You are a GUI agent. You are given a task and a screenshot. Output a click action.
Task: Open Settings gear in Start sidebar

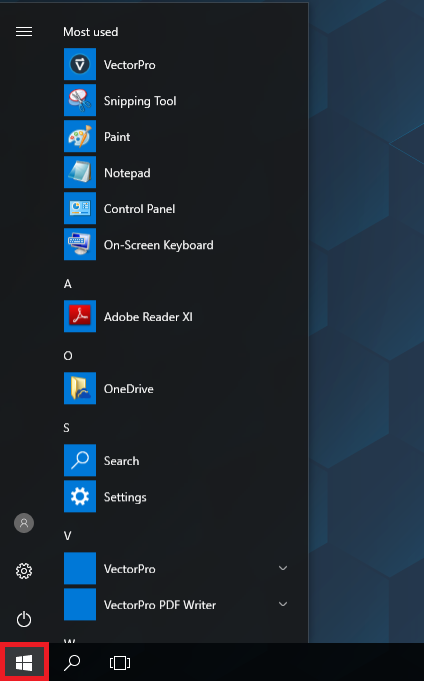click(x=24, y=571)
